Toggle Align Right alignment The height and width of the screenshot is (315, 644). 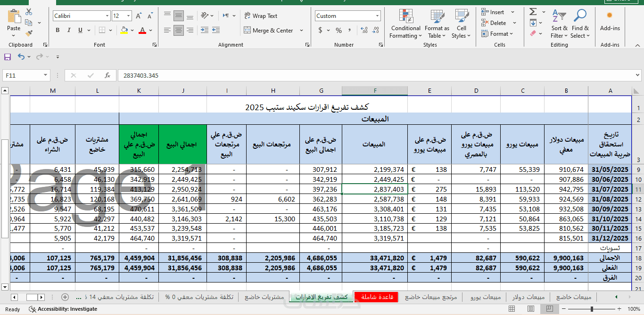[190, 30]
